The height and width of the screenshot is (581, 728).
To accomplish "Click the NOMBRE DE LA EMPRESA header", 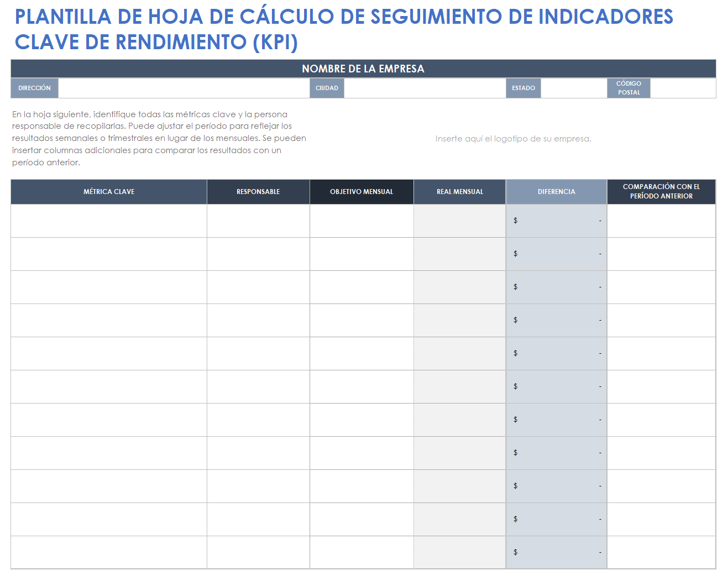I will tap(363, 69).
